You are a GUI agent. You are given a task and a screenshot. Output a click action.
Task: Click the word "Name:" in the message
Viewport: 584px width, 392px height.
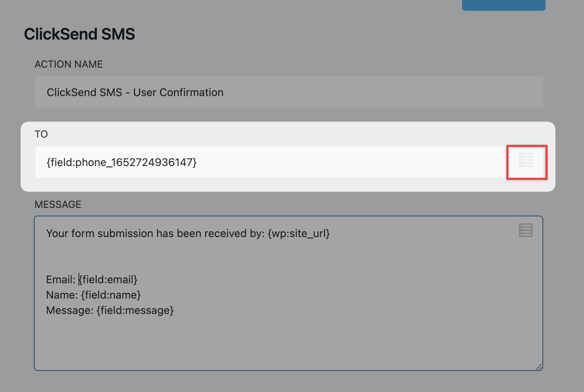pos(62,295)
